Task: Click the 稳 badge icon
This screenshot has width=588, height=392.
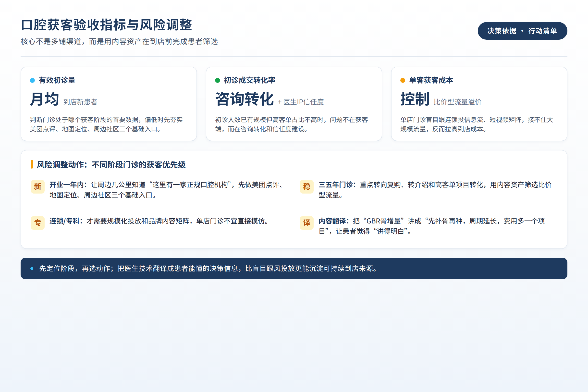Action: point(306,186)
